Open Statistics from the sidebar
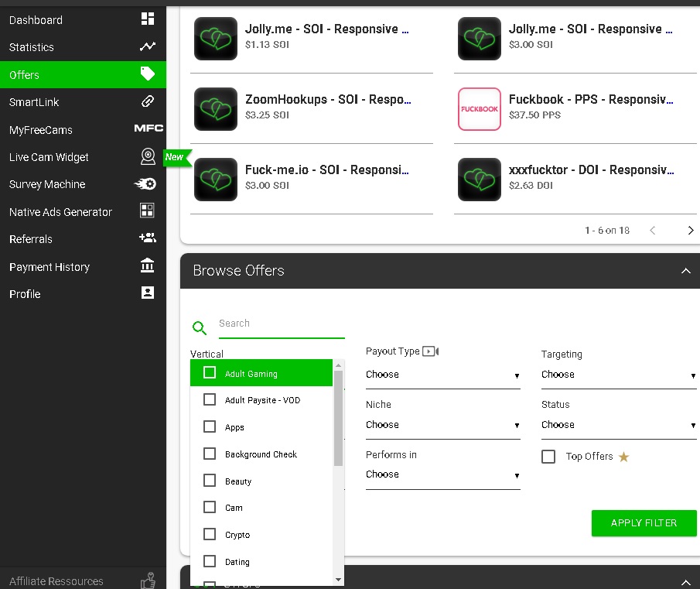The image size is (700, 589). pyautogui.click(x=83, y=47)
